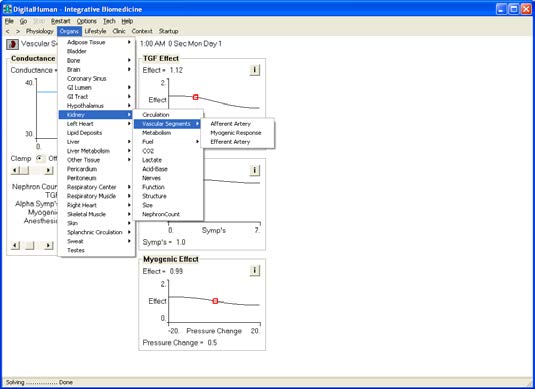
Task: Open the Tech menu
Action: pos(109,21)
